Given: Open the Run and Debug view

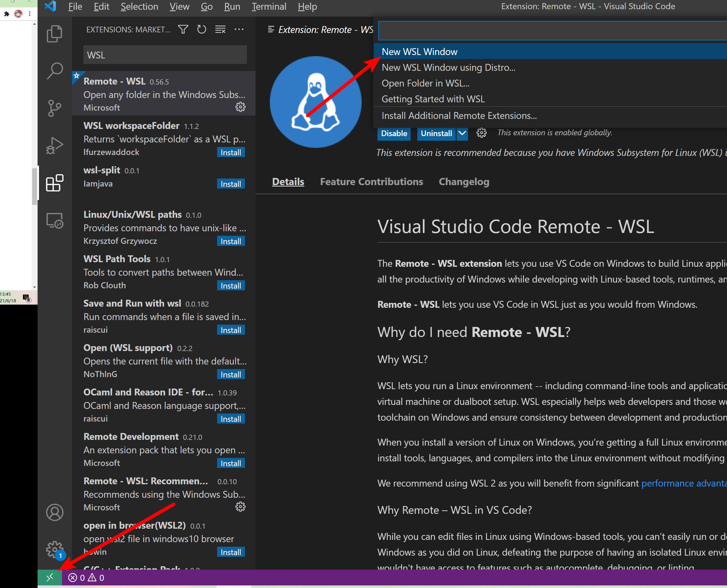Looking at the screenshot, I should [54, 145].
